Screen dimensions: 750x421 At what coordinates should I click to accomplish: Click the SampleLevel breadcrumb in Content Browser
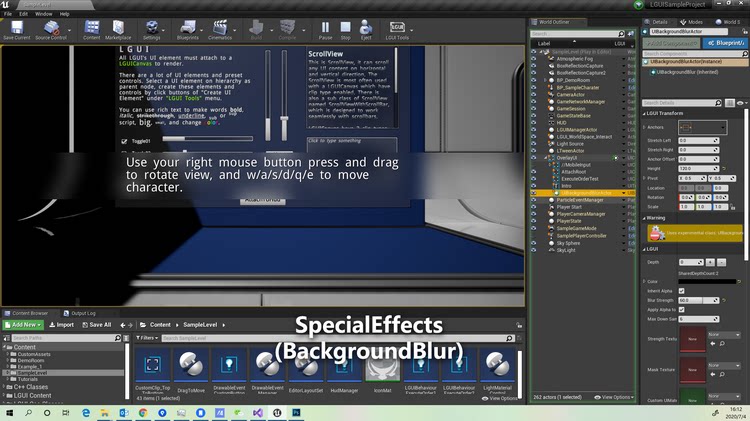pos(200,325)
